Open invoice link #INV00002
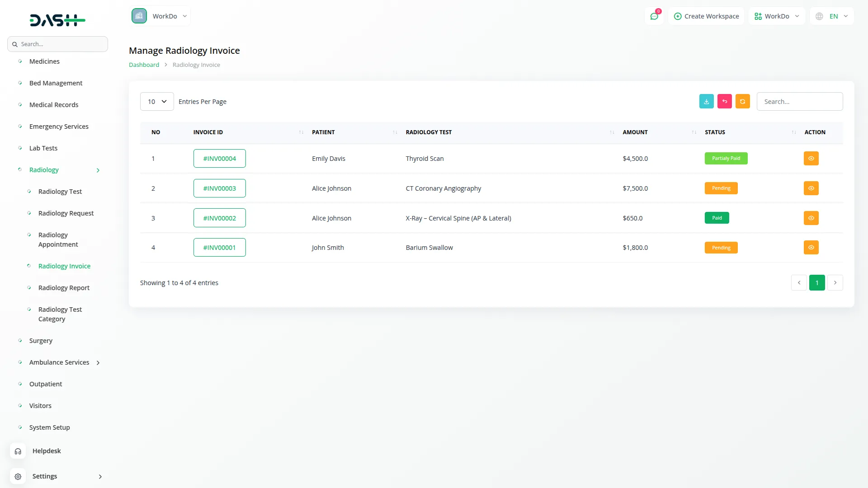 pyautogui.click(x=219, y=218)
